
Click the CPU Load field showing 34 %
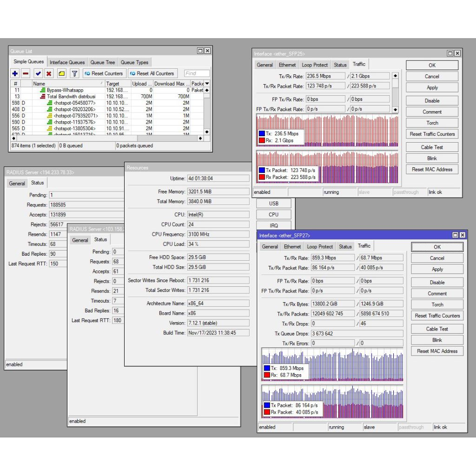(x=218, y=244)
